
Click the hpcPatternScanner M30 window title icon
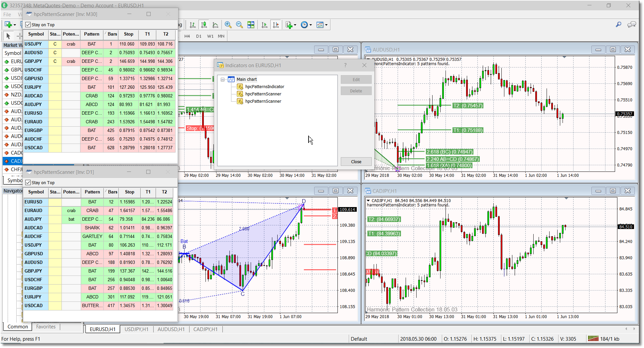point(29,14)
